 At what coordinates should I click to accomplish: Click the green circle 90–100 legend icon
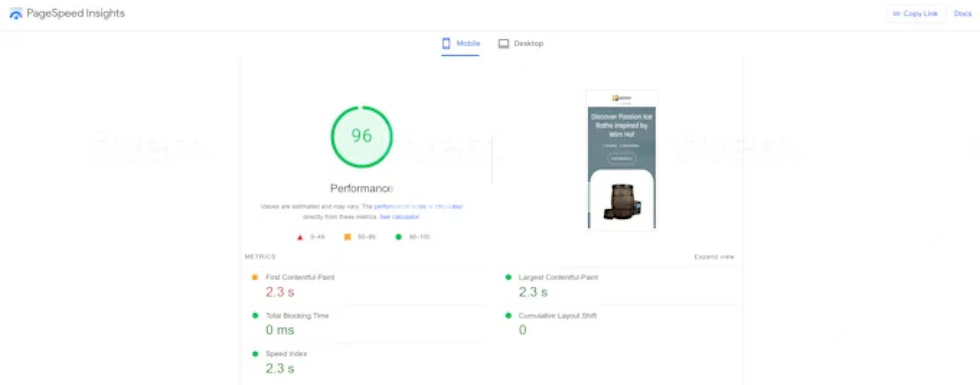click(399, 237)
